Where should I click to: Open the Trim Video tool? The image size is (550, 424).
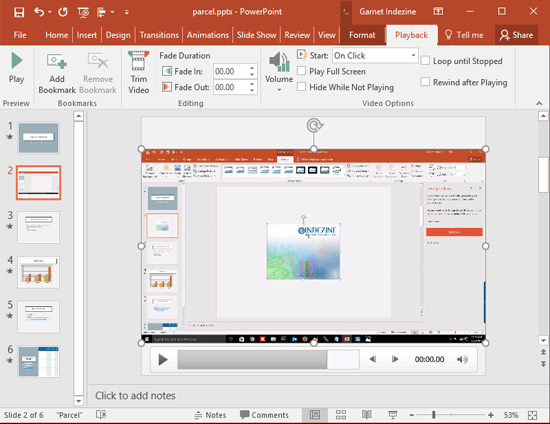pos(139,73)
